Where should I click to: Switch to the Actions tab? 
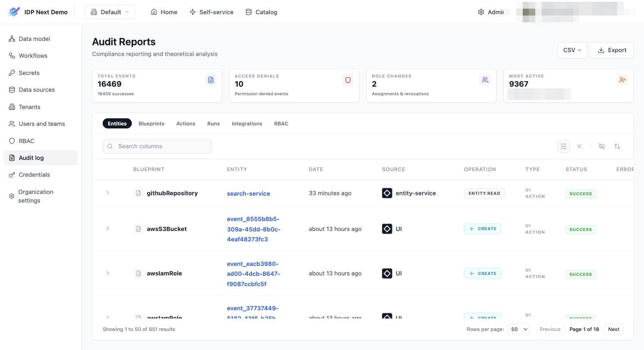tap(186, 124)
